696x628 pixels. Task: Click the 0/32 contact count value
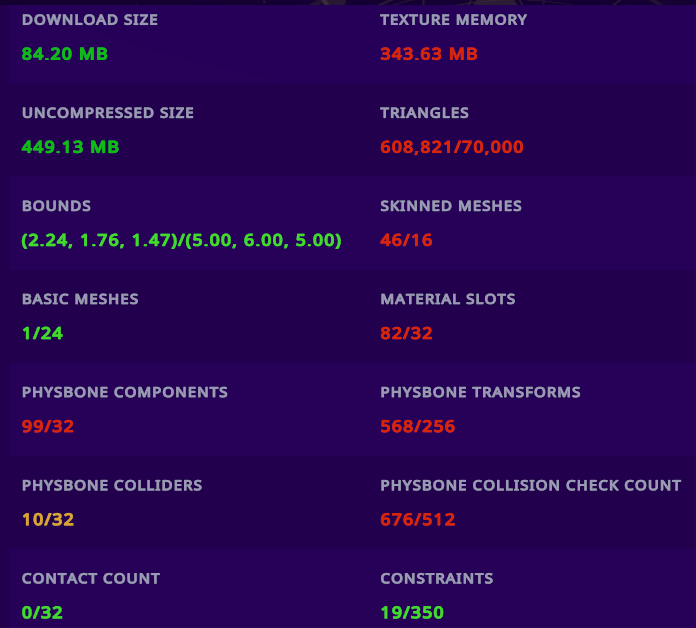(42, 613)
